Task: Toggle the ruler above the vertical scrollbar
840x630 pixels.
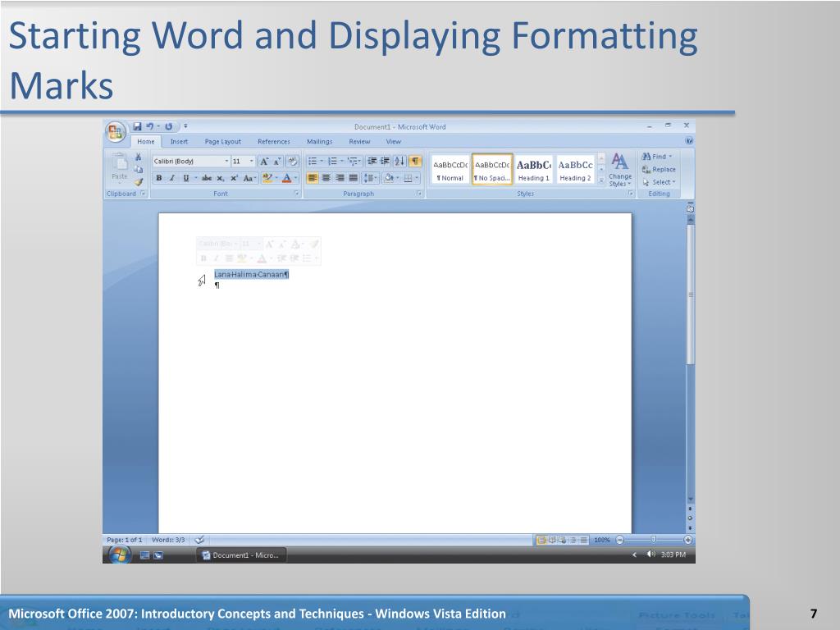Action: click(690, 208)
